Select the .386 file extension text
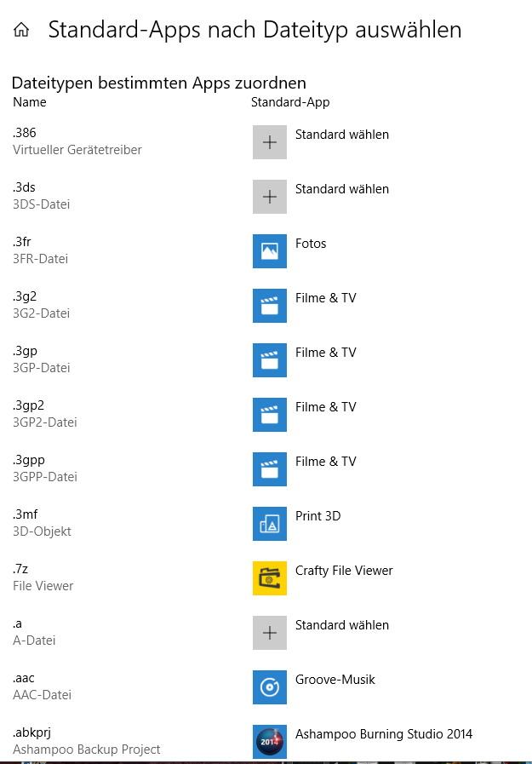 point(25,133)
